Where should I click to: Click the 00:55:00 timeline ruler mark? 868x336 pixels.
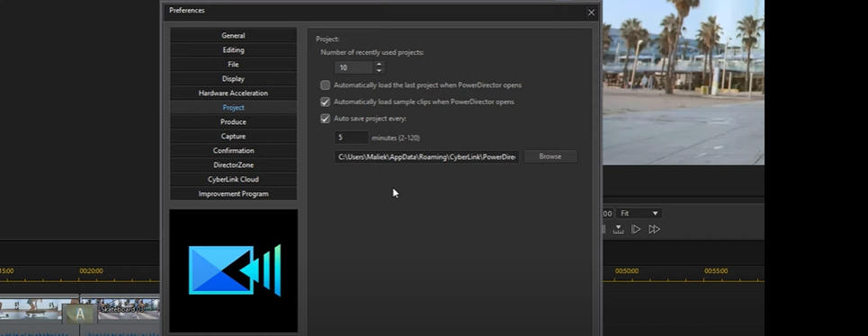(x=716, y=271)
